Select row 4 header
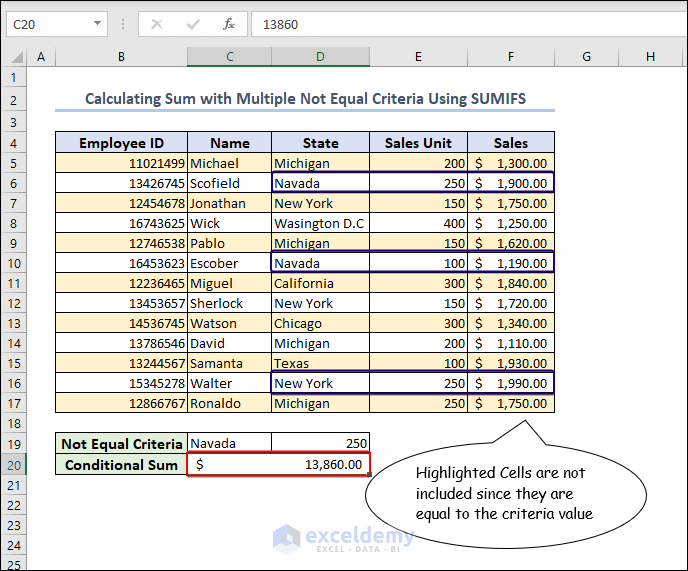Screen dimensions: 688x571 pyautogui.click(x=14, y=143)
